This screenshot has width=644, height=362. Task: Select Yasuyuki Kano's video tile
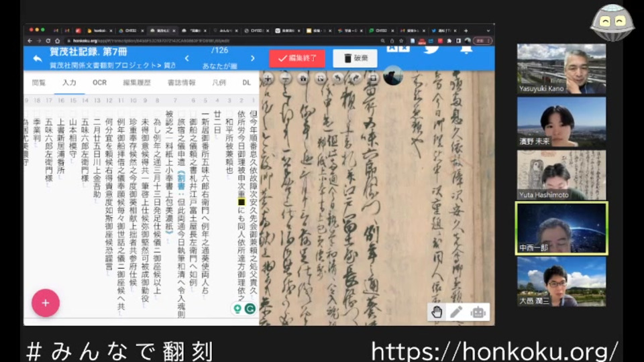561,68
